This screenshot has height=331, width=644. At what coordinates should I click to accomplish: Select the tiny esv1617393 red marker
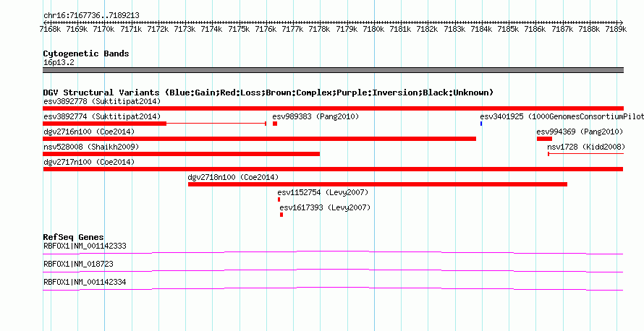pos(281,215)
